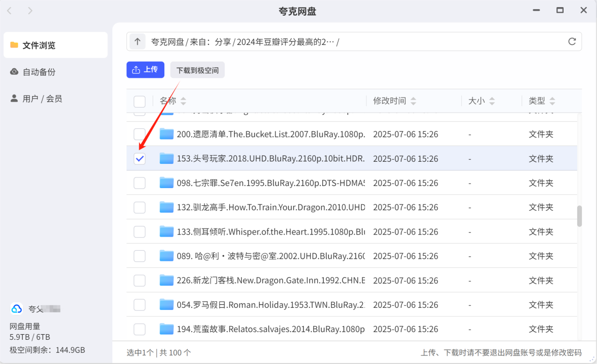The width and height of the screenshot is (597, 364).
Task: Click the 夸克网盘 window title text
Action: click(x=297, y=11)
